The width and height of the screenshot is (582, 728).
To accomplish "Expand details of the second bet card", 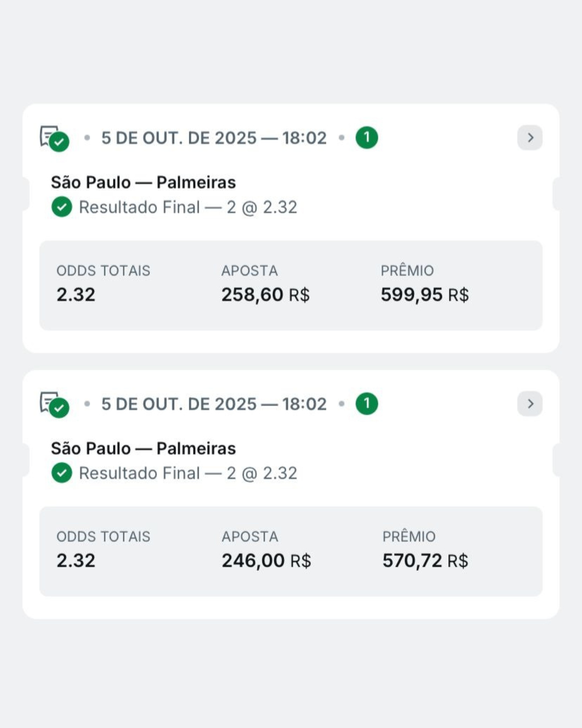I will pyautogui.click(x=530, y=403).
